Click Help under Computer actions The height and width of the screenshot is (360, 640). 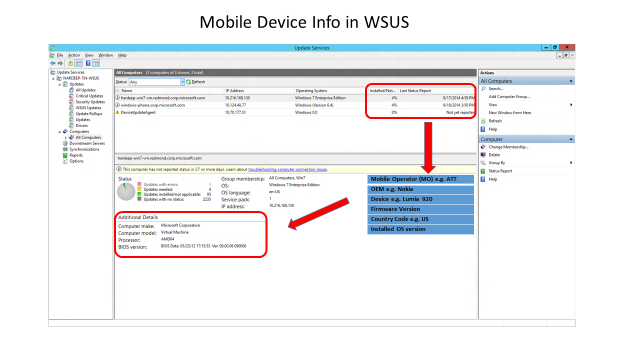coord(493,179)
